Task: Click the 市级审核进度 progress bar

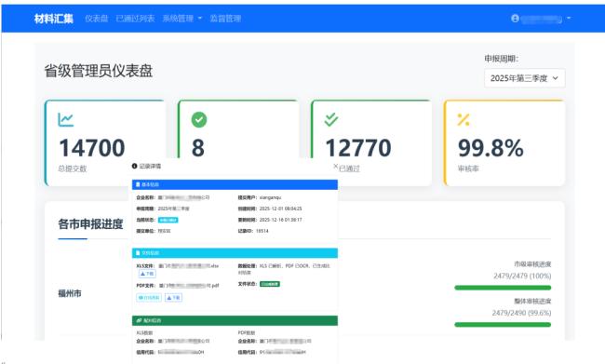Action: click(503, 288)
